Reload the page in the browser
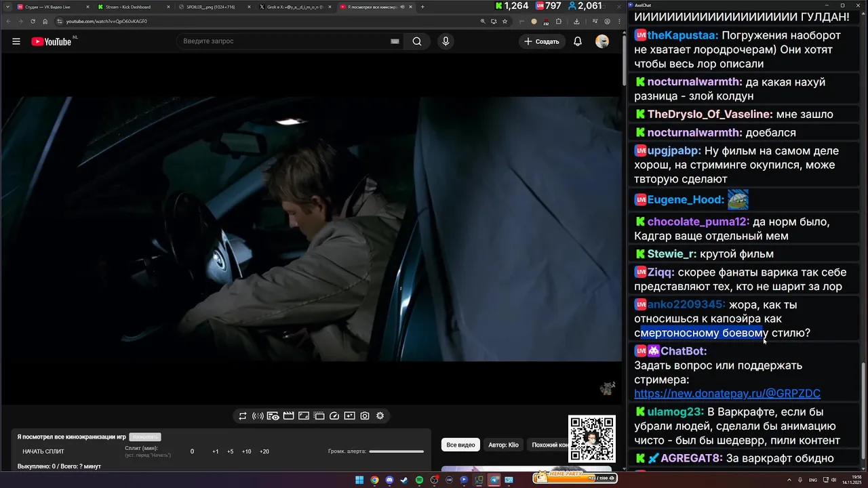 point(33,21)
